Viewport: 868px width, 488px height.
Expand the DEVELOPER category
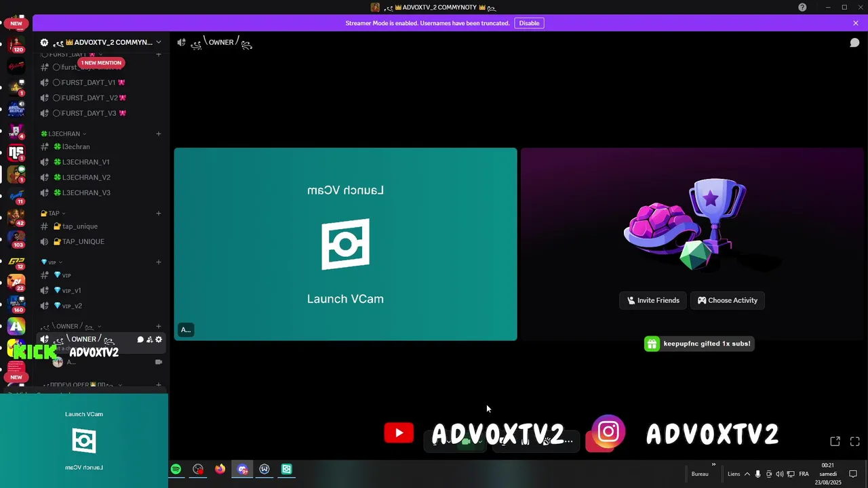pyautogui.click(x=81, y=385)
